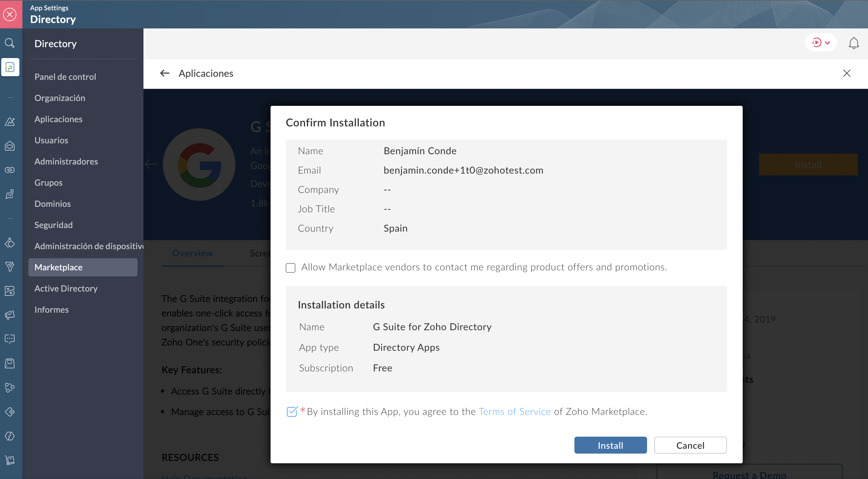The image size is (868, 479).
Task: Open Grupos in the sidebar
Action: 48,183
